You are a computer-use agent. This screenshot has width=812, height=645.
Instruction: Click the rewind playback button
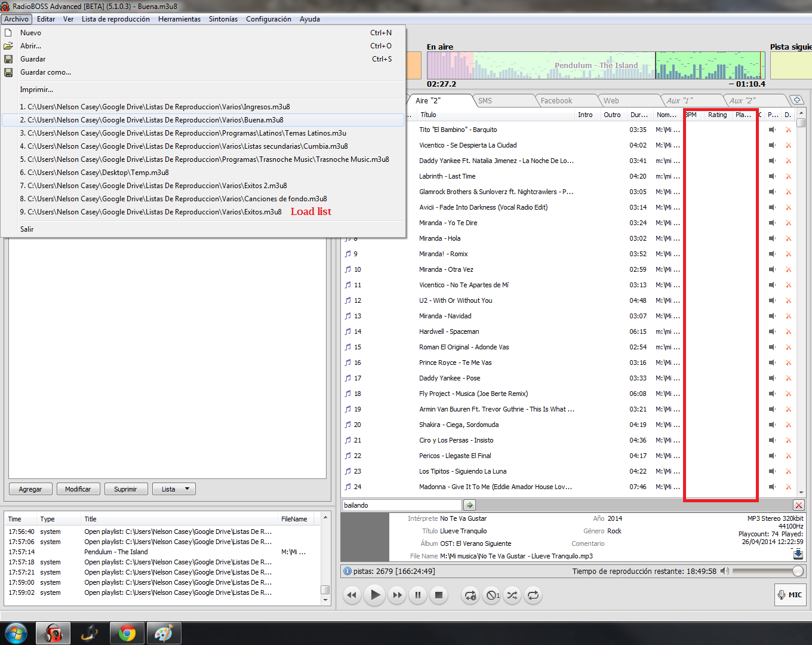tap(352, 595)
